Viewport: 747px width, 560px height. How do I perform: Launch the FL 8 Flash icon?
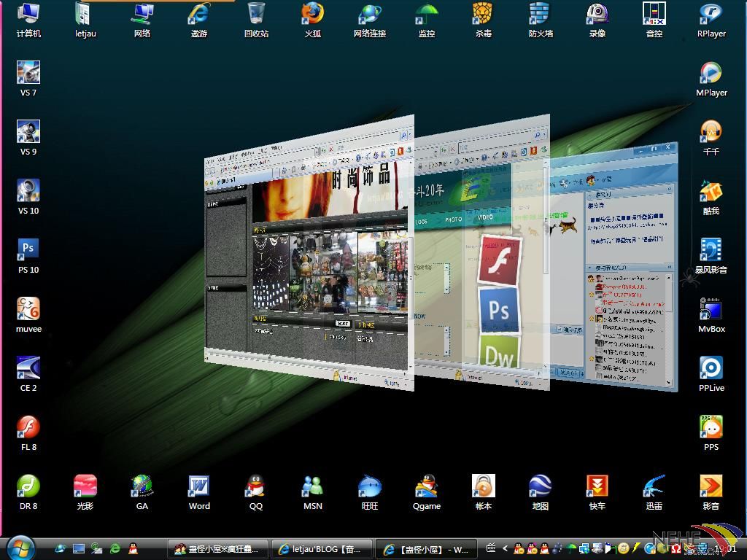coord(28,433)
